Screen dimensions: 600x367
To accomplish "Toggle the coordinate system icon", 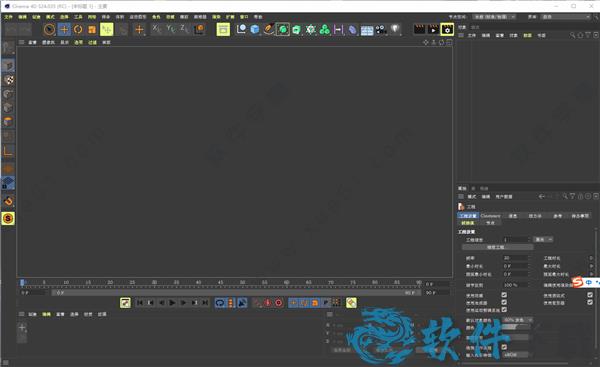I will tap(199, 29).
